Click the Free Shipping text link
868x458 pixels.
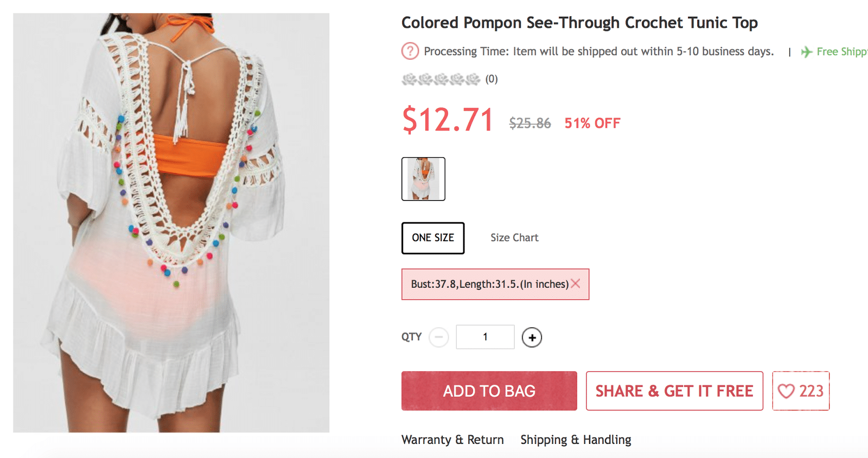(841, 52)
